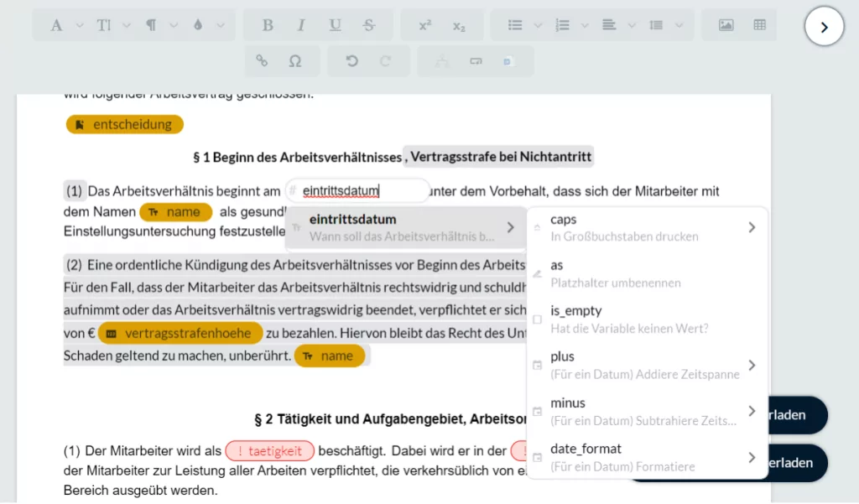Insert an image from the toolbar
The height and width of the screenshot is (504, 859).
tap(726, 25)
